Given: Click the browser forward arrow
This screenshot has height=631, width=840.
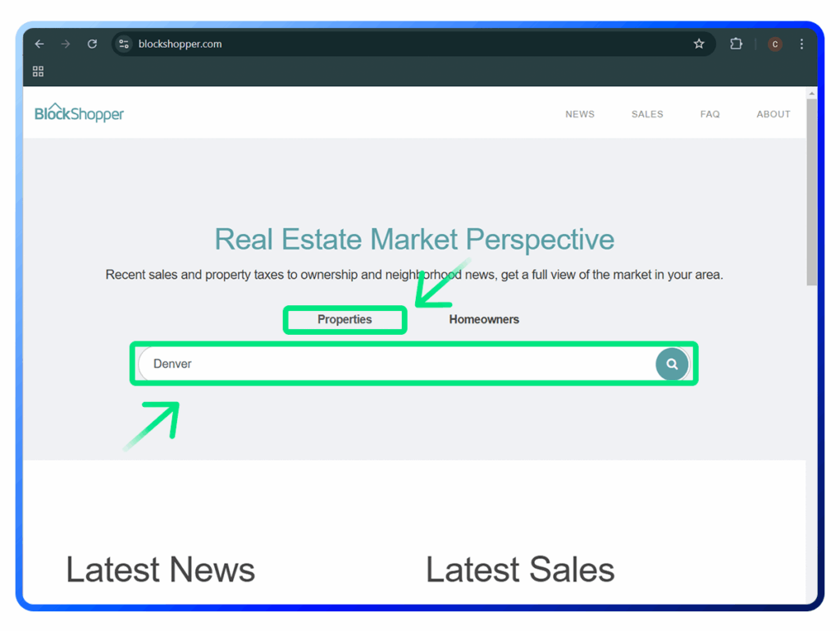Looking at the screenshot, I should 66,44.
